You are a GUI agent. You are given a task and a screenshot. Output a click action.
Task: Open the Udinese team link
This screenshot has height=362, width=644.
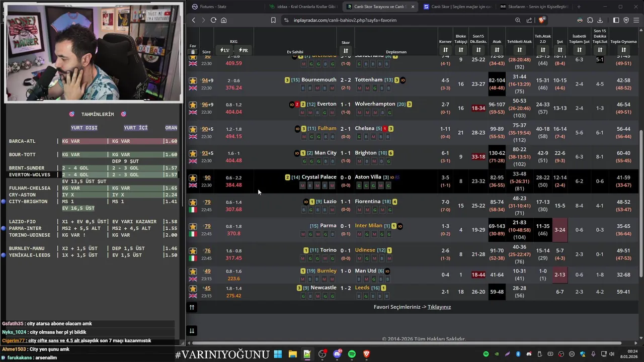point(365,250)
